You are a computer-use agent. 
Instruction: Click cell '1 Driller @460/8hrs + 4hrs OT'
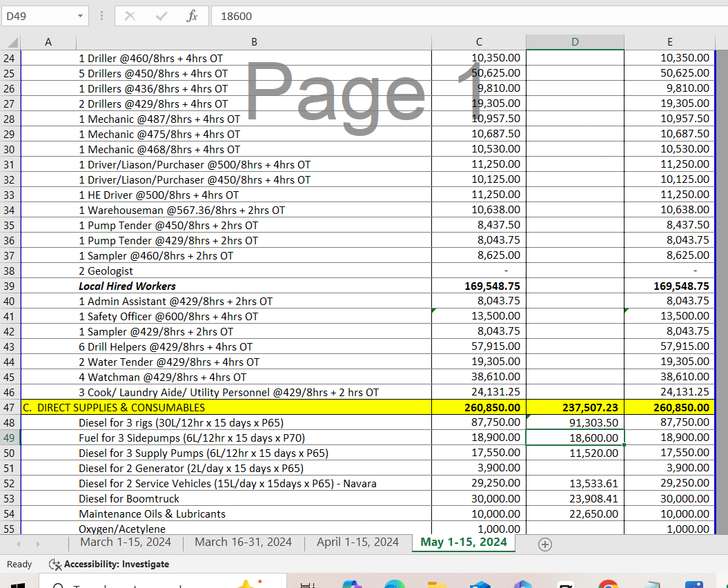[254, 58]
